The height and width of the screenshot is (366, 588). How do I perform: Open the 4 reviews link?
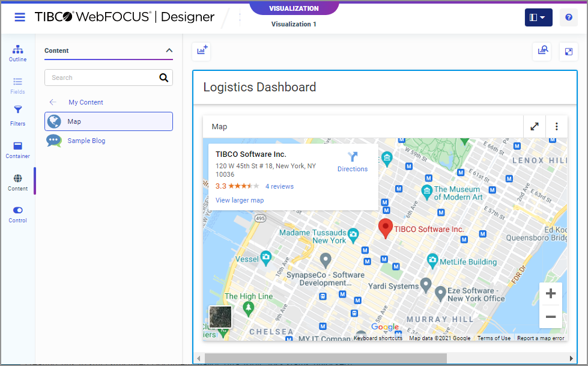(x=279, y=186)
